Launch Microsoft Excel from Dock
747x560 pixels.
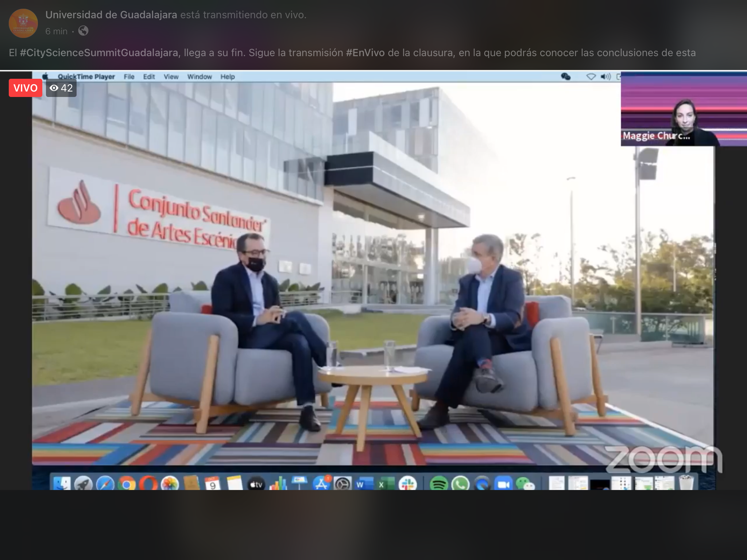click(x=386, y=483)
